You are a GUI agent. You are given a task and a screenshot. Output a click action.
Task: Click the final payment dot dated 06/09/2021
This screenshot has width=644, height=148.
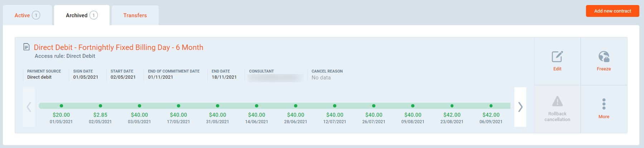[491, 106]
